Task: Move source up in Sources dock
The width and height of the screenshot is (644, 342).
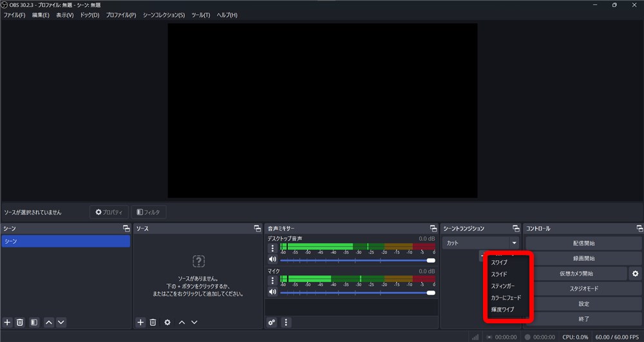Action: click(182, 322)
